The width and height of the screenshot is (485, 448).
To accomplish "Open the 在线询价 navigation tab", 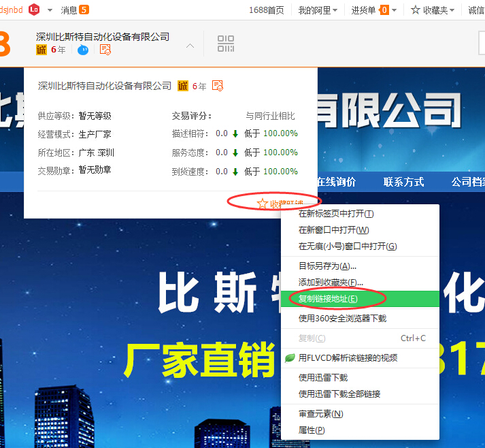I will [x=337, y=182].
